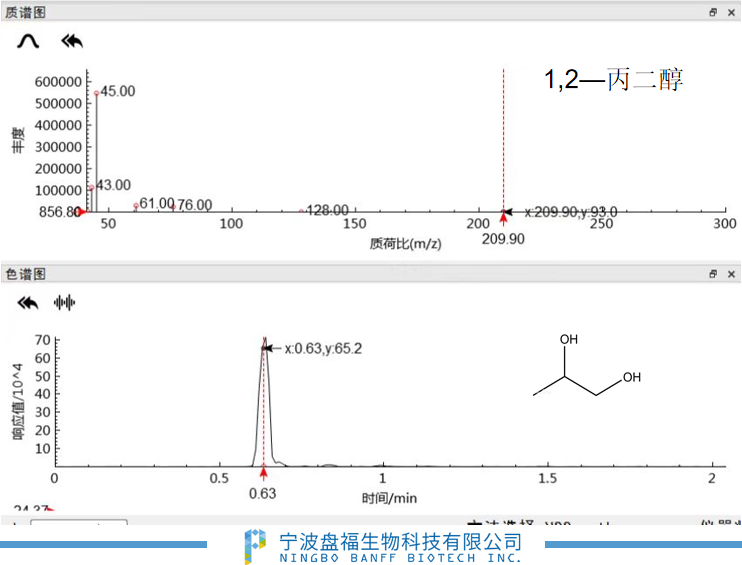The image size is (742, 565).
Task: Pick the 61.00 peak marker
Action: pos(136,205)
